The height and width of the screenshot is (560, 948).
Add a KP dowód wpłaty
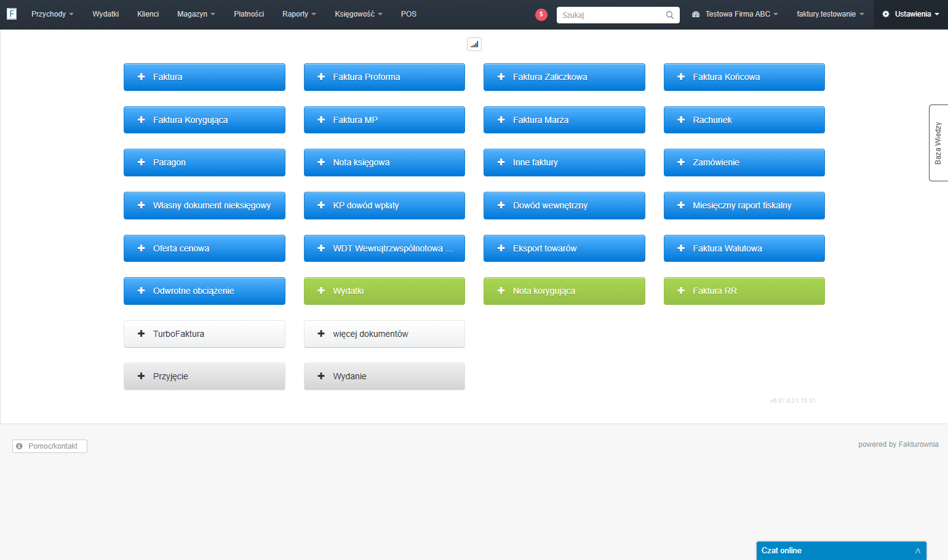coord(384,205)
